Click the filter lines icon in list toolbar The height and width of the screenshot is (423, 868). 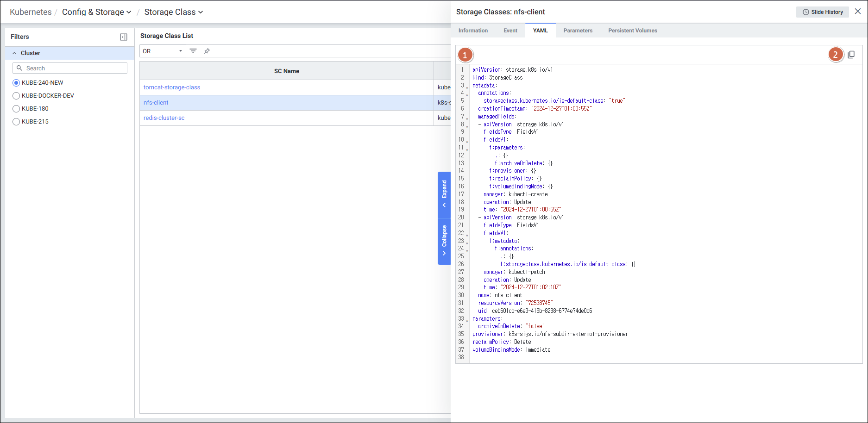coord(193,51)
